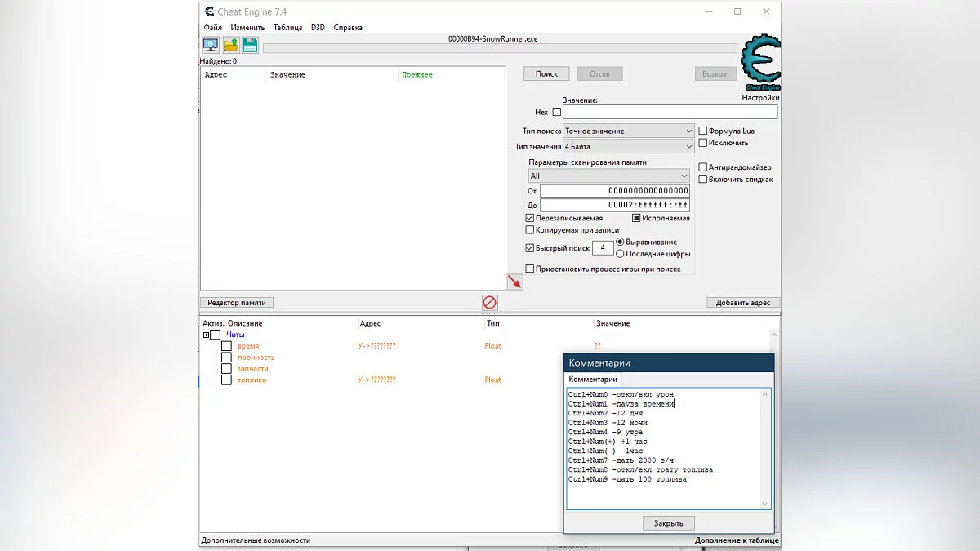This screenshot has width=980, height=551.
Task: Click the До end address field
Action: tap(614, 206)
